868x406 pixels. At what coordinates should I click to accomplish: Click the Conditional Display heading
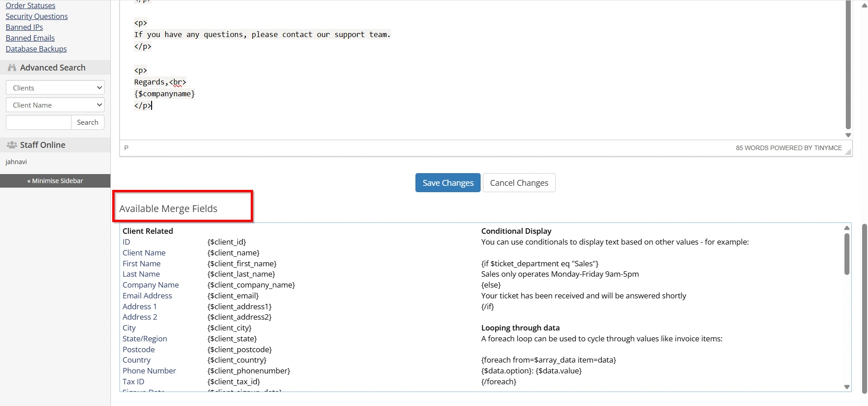[x=516, y=231]
